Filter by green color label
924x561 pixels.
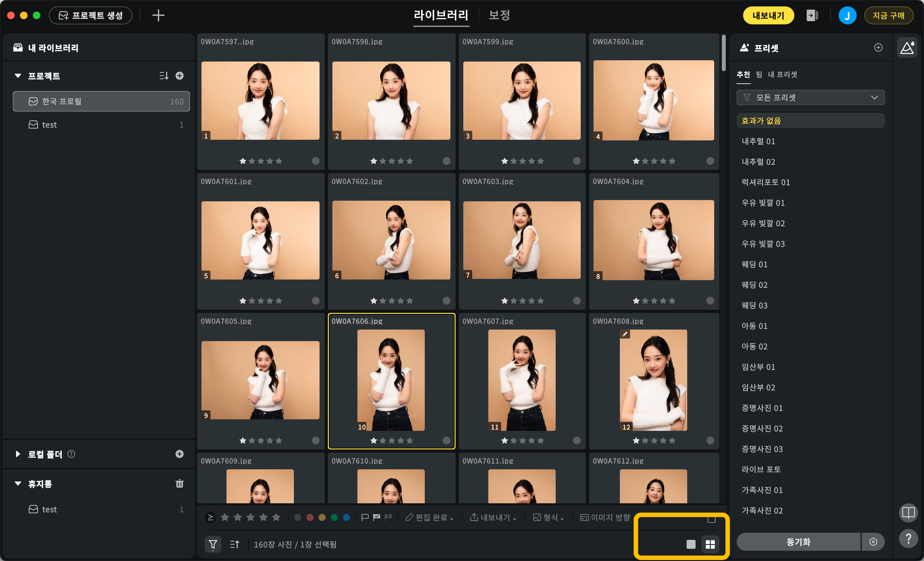point(334,517)
